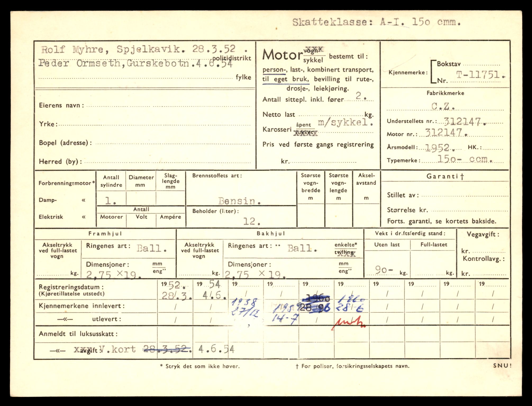Click 'Forts. garanti, se kortets bakside.'

tap(442, 221)
